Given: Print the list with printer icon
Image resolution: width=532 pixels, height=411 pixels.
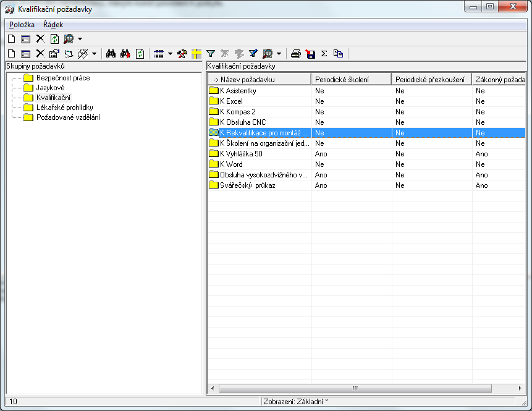Looking at the screenshot, I should [x=296, y=54].
